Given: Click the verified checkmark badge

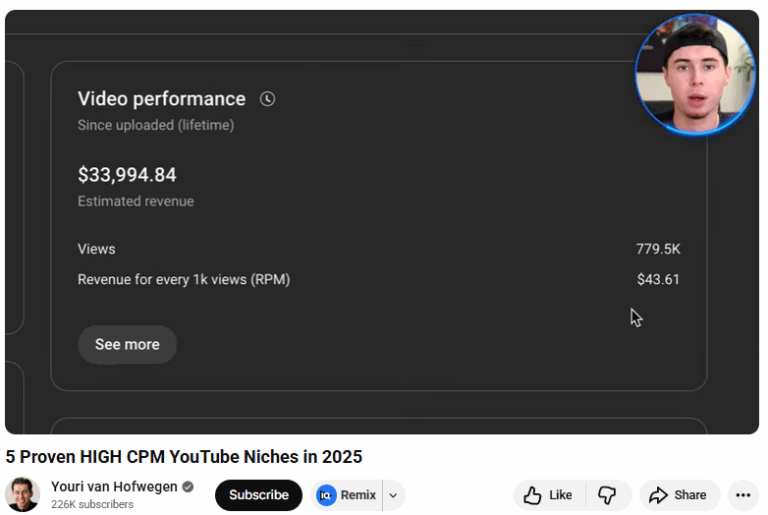Looking at the screenshot, I should pyautogui.click(x=188, y=487).
